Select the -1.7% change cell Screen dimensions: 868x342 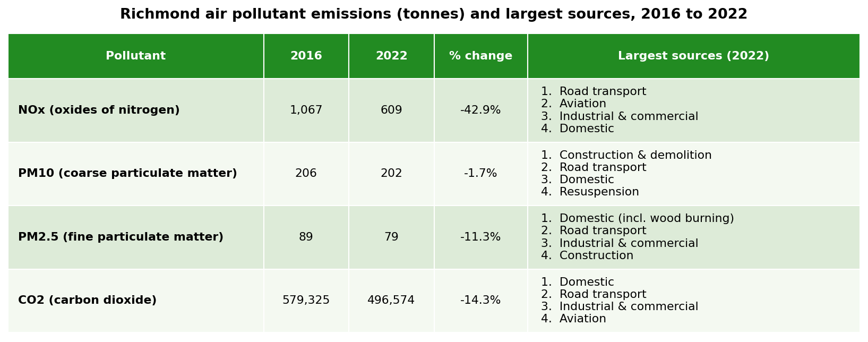click(481, 174)
